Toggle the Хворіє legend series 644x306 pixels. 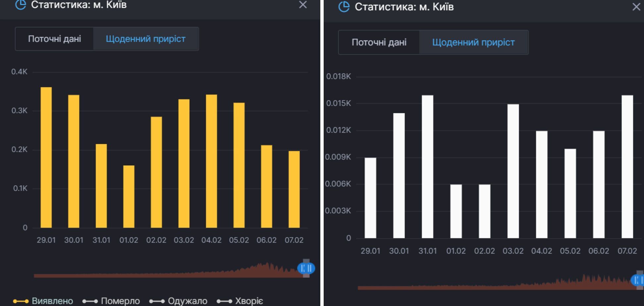(x=240, y=301)
